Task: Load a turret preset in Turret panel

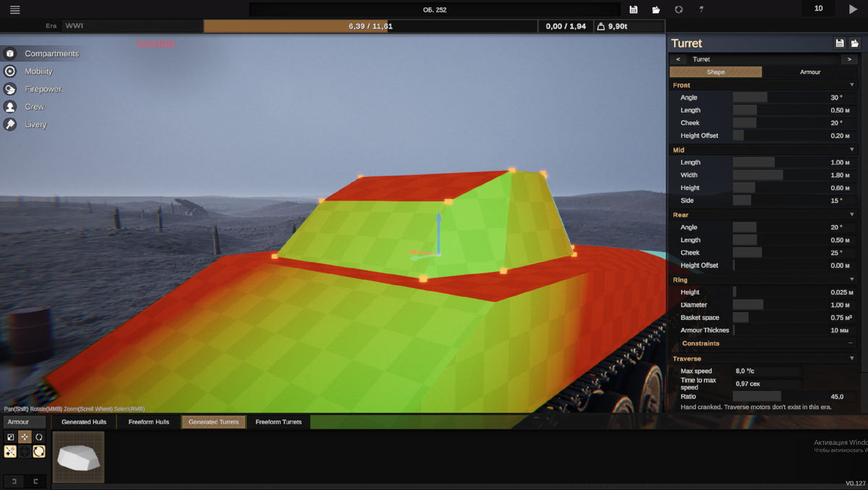Action: (854, 43)
